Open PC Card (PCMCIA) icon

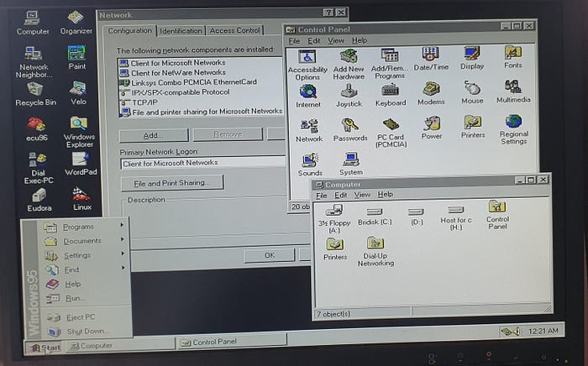(x=391, y=133)
